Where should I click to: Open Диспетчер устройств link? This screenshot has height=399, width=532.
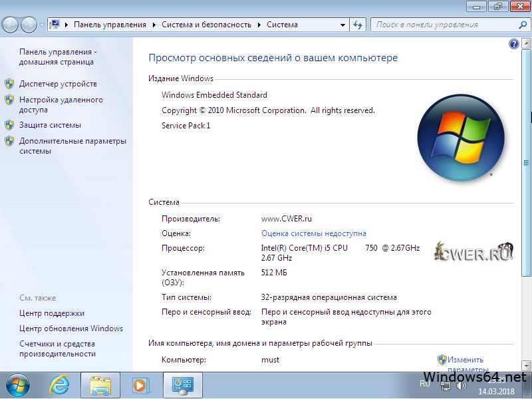[x=58, y=84]
